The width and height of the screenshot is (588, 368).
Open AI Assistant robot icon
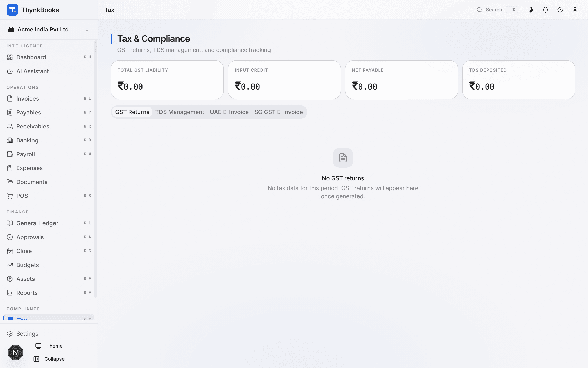pyautogui.click(x=10, y=71)
